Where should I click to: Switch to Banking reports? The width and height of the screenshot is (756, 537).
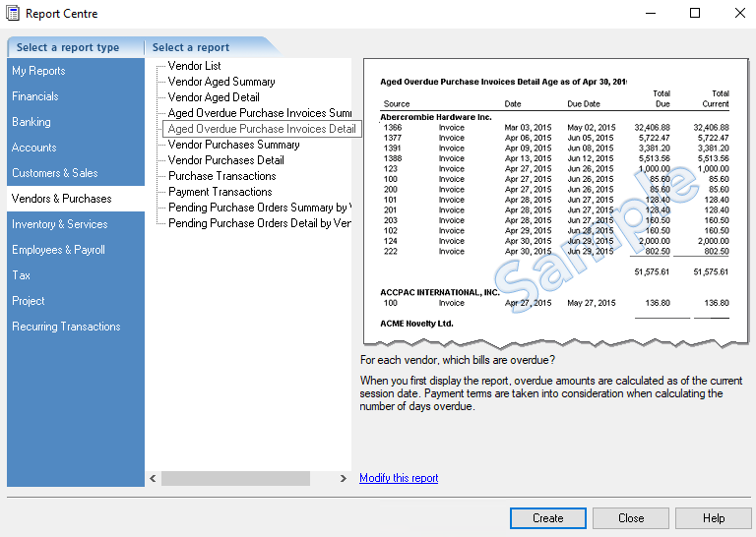tap(31, 122)
